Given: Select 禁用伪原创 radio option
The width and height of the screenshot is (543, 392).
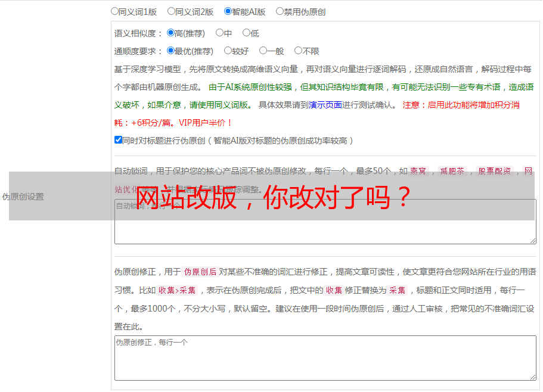Looking at the screenshot, I should pos(280,11).
